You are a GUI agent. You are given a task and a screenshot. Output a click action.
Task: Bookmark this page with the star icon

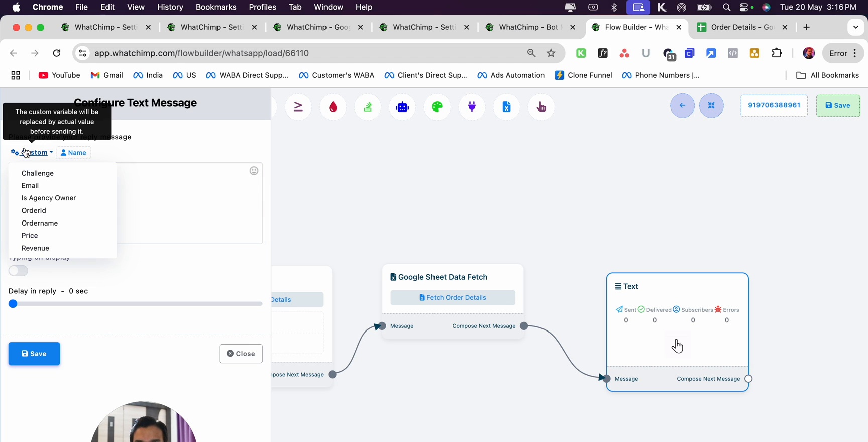(551, 53)
